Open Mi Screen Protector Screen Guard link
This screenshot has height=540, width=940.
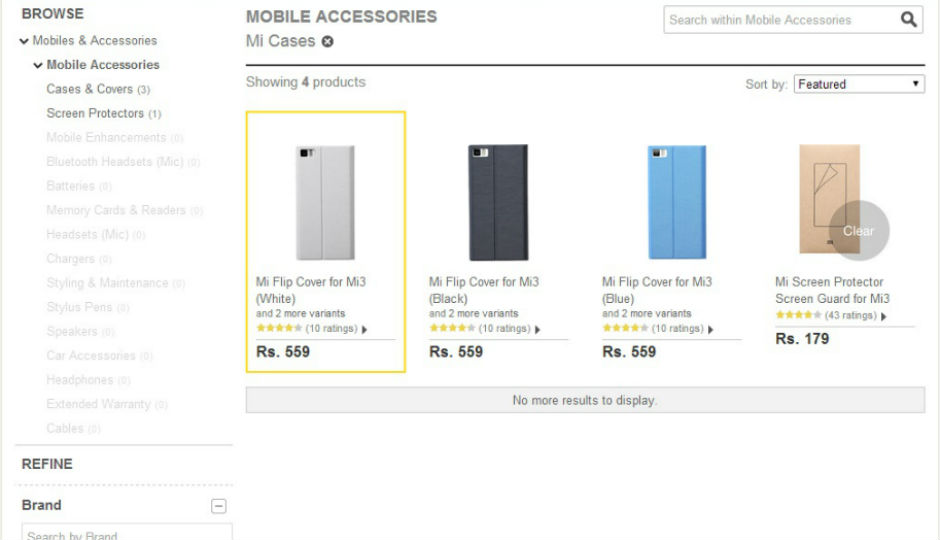click(x=832, y=290)
